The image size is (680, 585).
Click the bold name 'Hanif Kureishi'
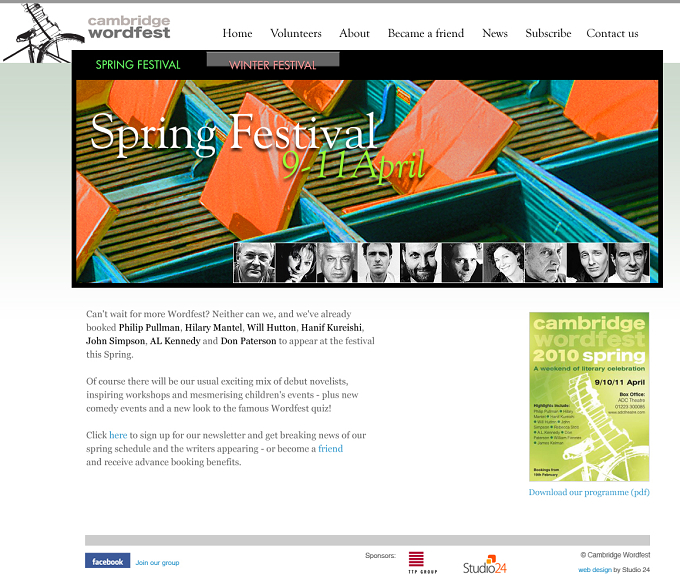pyautogui.click(x=331, y=328)
